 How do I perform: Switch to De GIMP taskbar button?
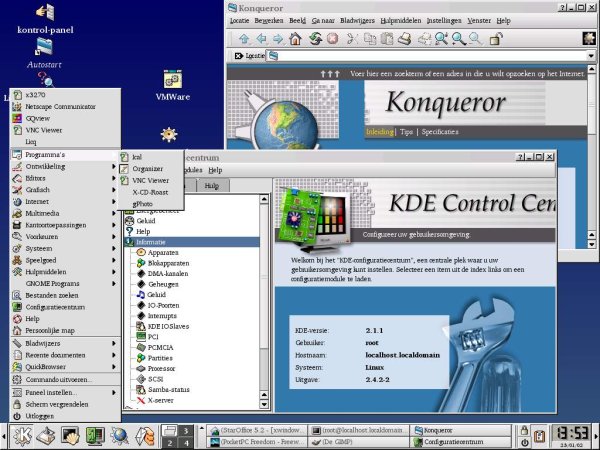coord(358,442)
